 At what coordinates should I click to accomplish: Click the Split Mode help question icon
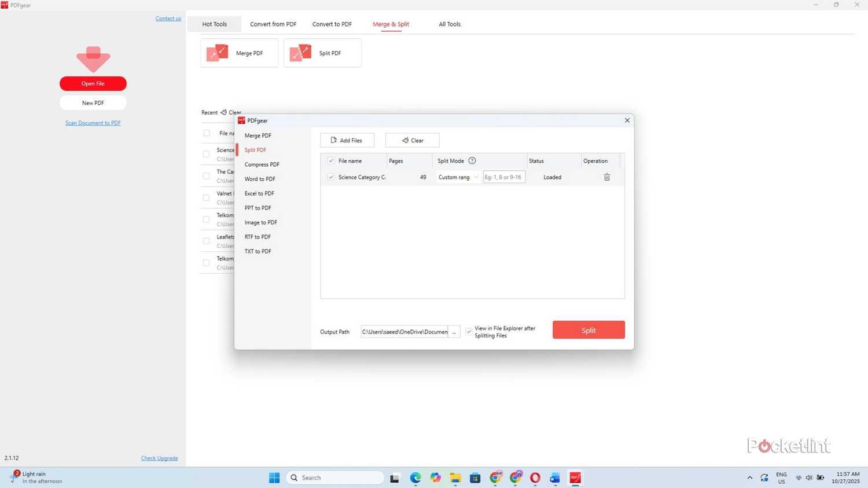pyautogui.click(x=472, y=161)
